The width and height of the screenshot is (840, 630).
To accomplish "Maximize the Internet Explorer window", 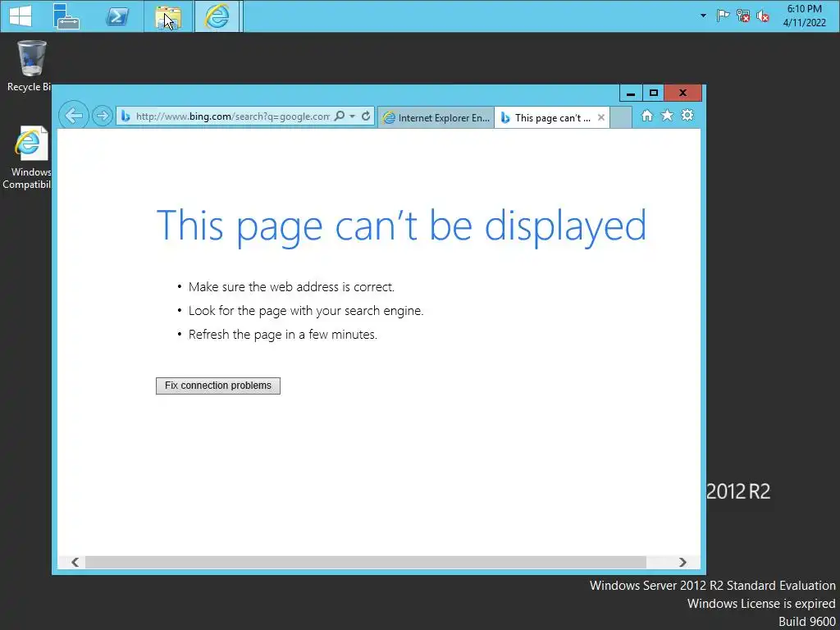I will [653, 94].
